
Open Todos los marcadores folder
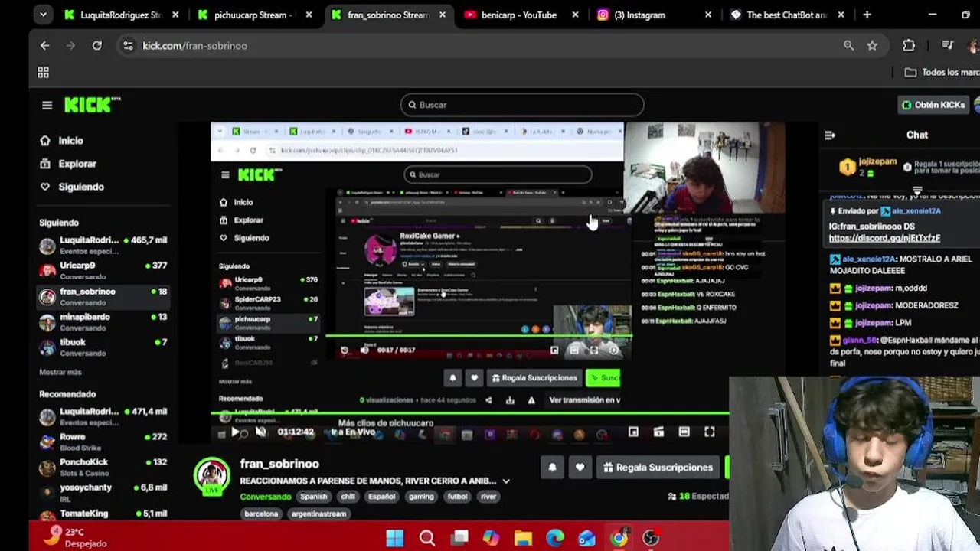pyautogui.click(x=942, y=73)
